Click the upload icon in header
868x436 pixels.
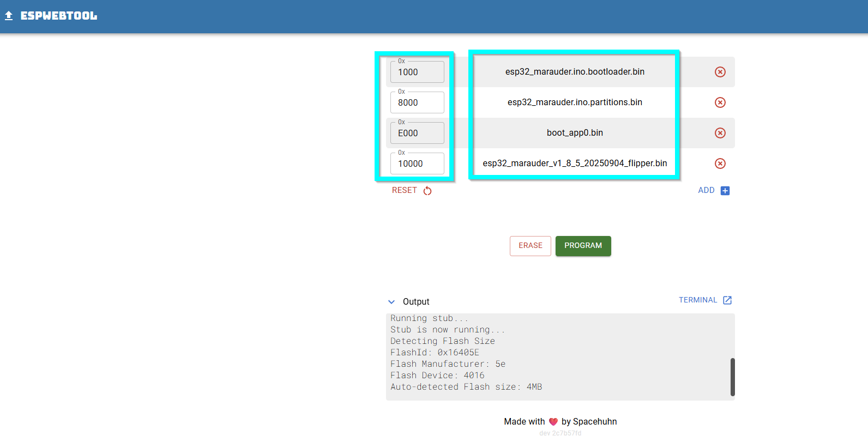9,16
